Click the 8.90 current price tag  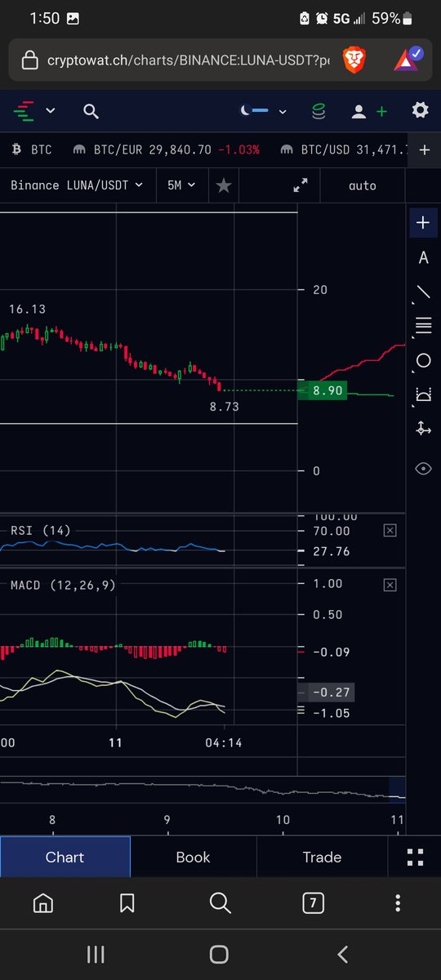324,391
